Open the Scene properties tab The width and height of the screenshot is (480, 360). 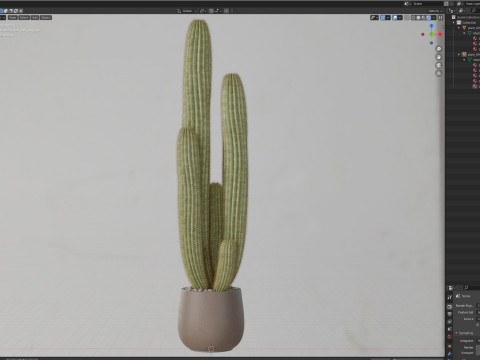coord(450,329)
